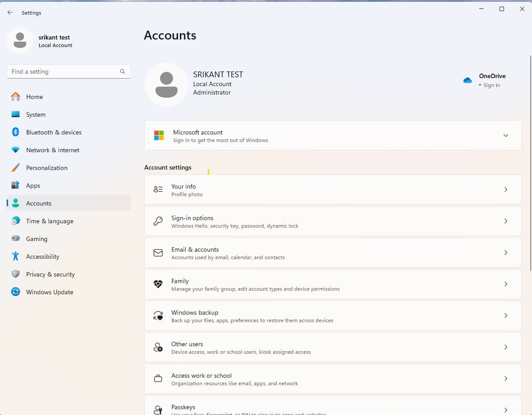Image resolution: width=532 pixels, height=415 pixels.
Task: Click the OneDrive cloud icon
Action: pos(467,80)
